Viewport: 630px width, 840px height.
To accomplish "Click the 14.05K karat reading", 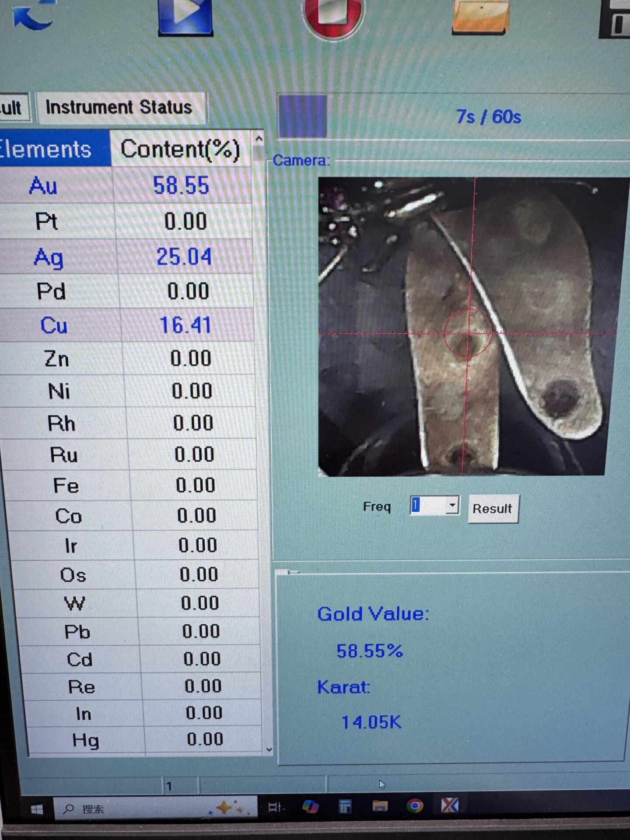I will 371,722.
